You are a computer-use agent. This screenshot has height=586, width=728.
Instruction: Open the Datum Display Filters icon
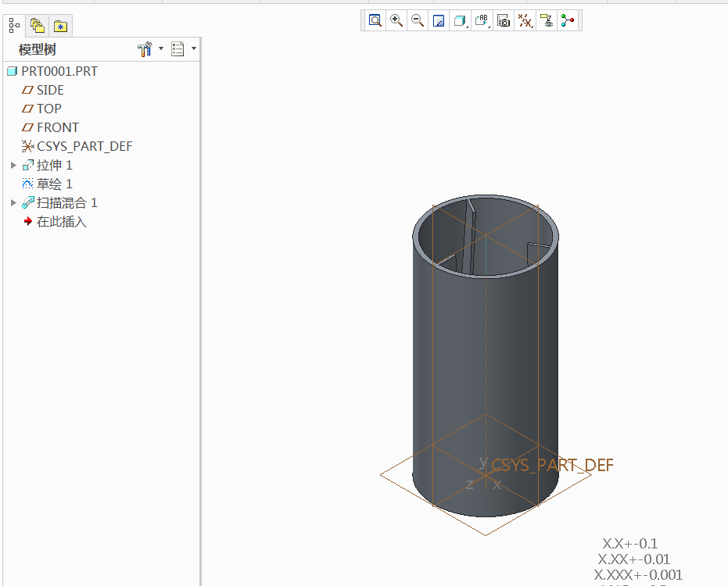tap(525, 20)
